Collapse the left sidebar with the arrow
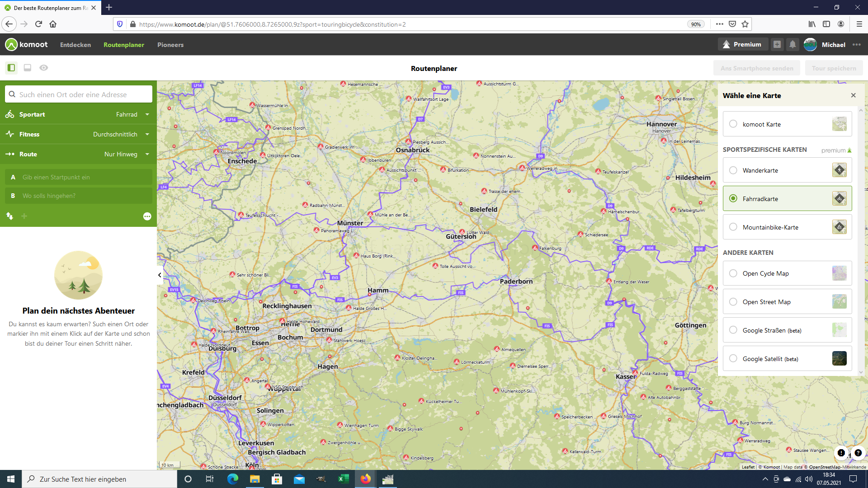 (160, 275)
